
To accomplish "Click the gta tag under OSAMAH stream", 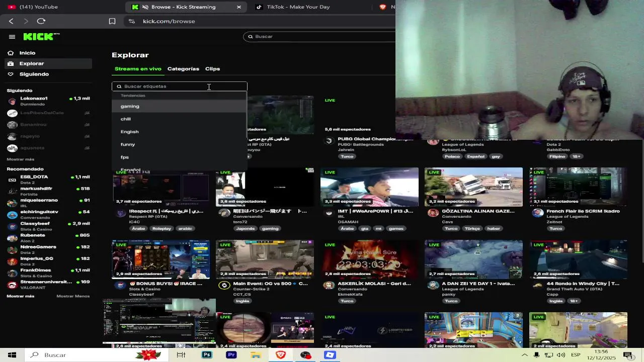I will click(x=364, y=228).
